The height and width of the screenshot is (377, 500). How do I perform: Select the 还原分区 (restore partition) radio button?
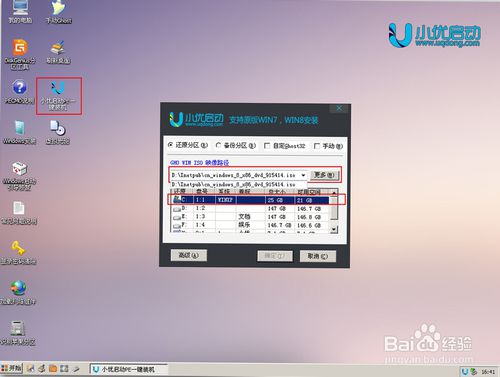[x=171, y=145]
